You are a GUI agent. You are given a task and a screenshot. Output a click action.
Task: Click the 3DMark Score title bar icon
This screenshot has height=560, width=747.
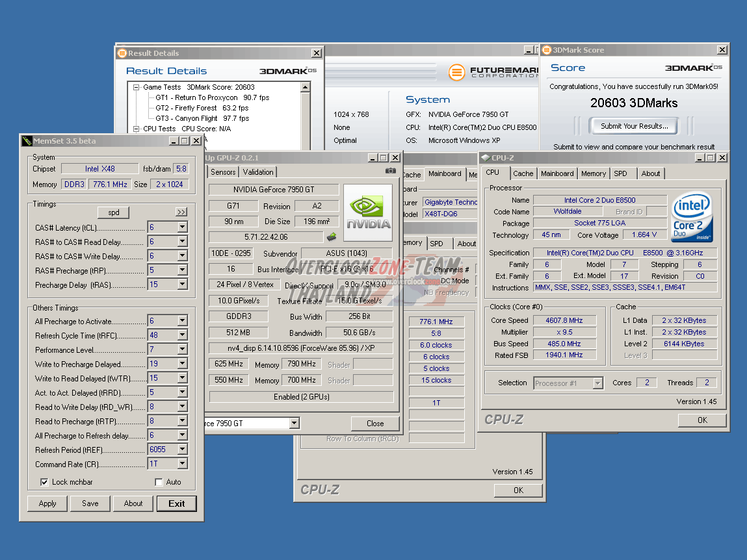click(547, 49)
